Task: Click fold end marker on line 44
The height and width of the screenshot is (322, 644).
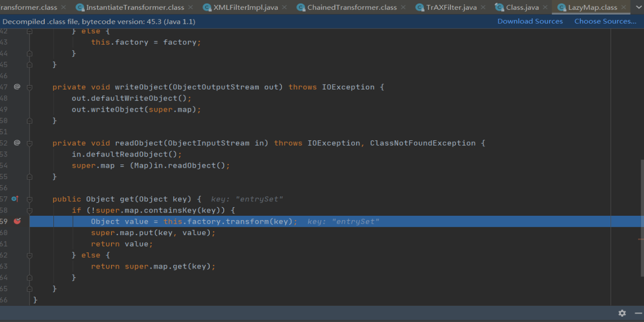Action: [30, 53]
